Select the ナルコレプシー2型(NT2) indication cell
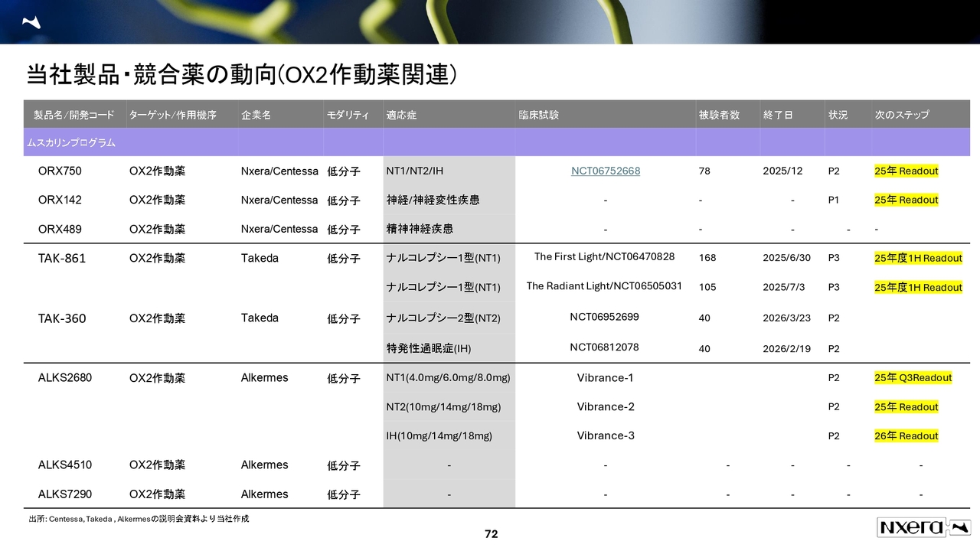This screenshot has width=980, height=551. (x=443, y=318)
